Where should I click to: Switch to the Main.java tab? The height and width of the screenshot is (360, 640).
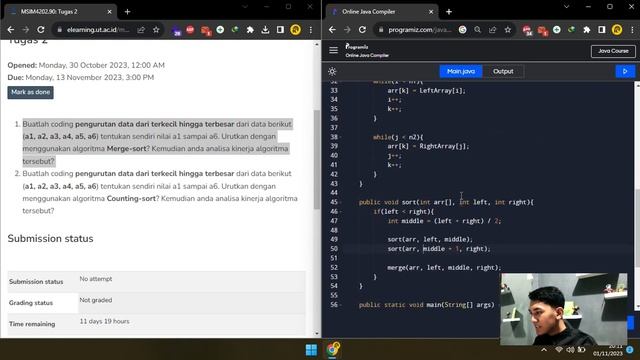click(461, 71)
